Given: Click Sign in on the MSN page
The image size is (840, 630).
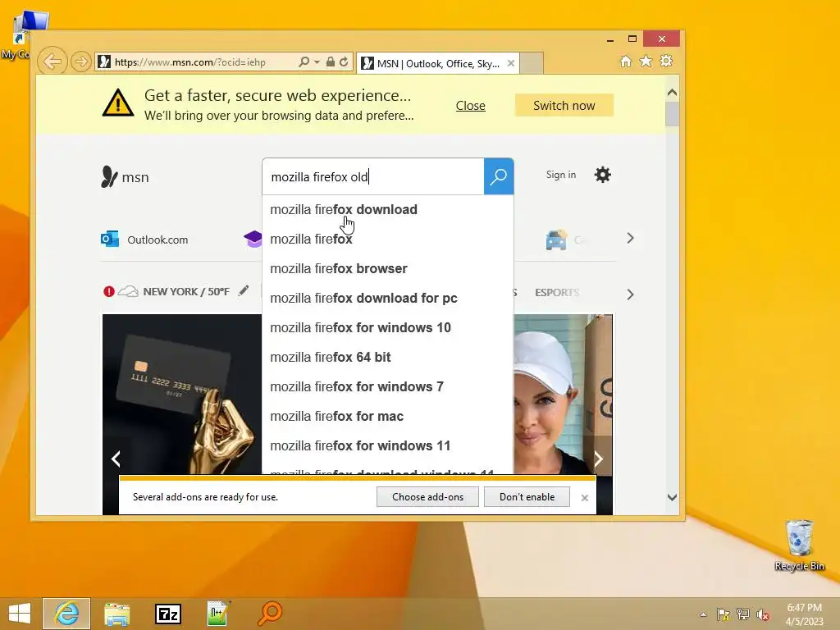Looking at the screenshot, I should 561,175.
